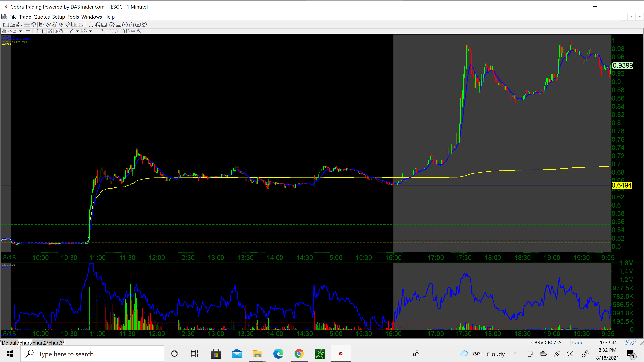Expand the clock timer dropdown arrow
This screenshot has width=644, height=362.
[x=91, y=31]
